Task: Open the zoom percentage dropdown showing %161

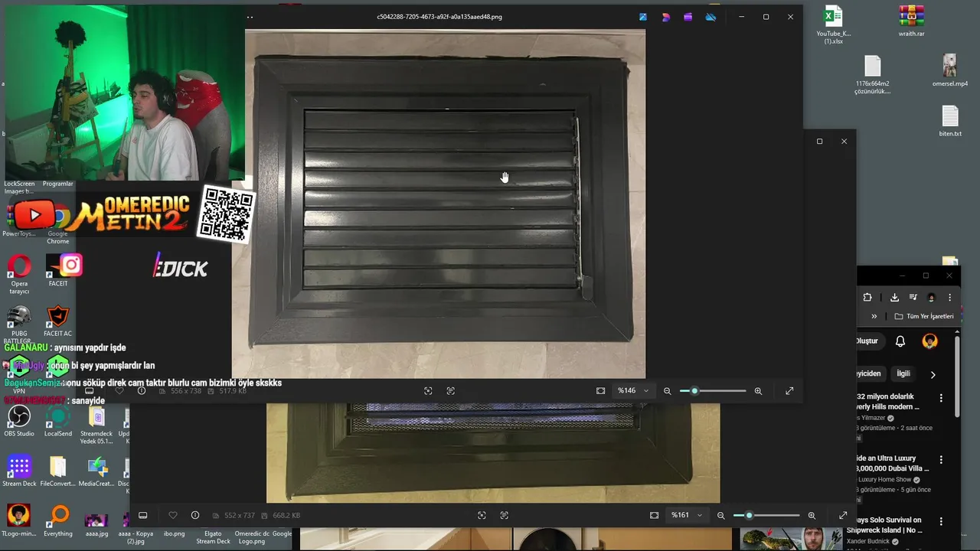Action: tap(687, 515)
